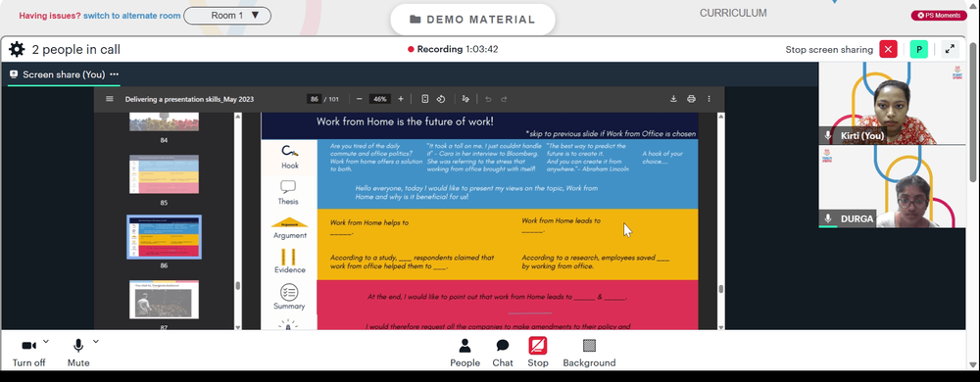
Task: Zoom in the PDF with plus button
Action: (401, 99)
